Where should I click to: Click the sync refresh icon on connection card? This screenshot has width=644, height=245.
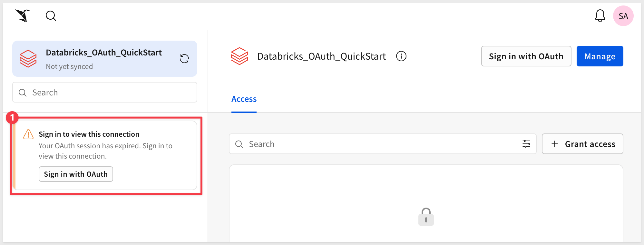pos(184,59)
